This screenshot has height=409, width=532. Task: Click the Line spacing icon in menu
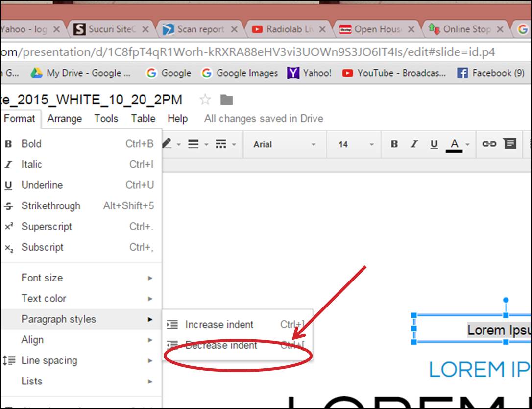[x=9, y=360]
